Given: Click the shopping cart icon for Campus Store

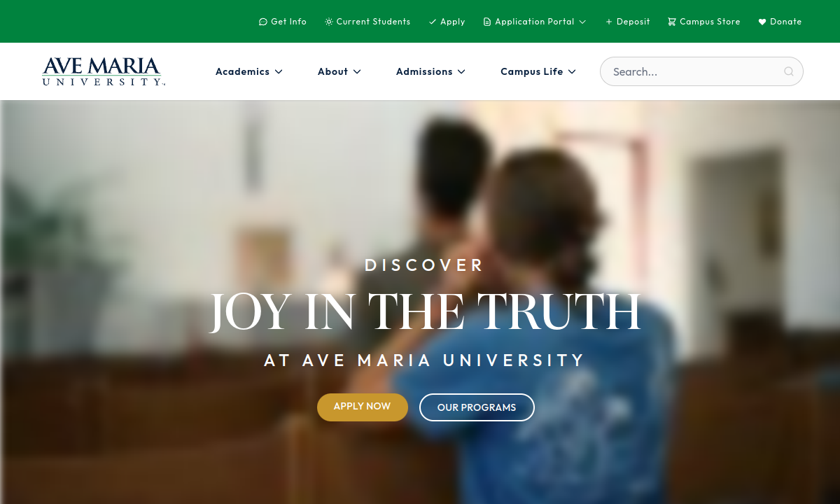Looking at the screenshot, I should point(672,22).
